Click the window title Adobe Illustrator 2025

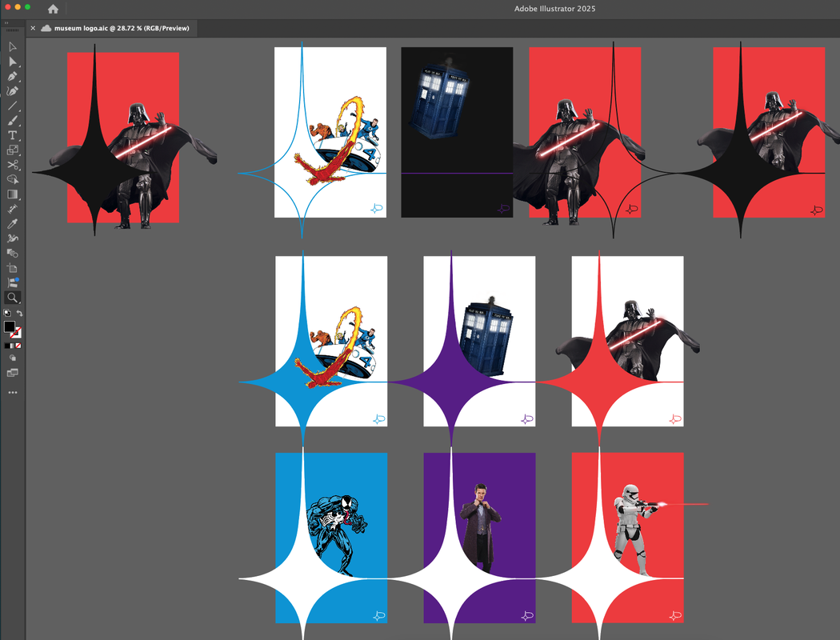point(555,9)
